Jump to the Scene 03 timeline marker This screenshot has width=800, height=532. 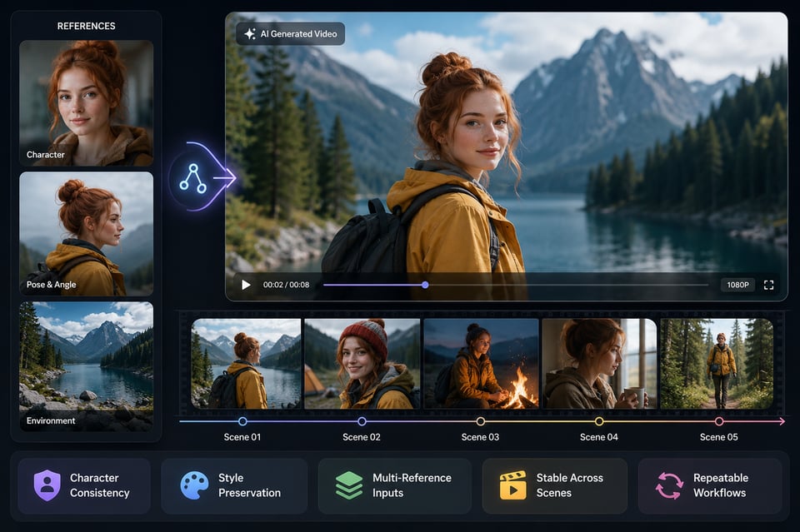(481, 421)
